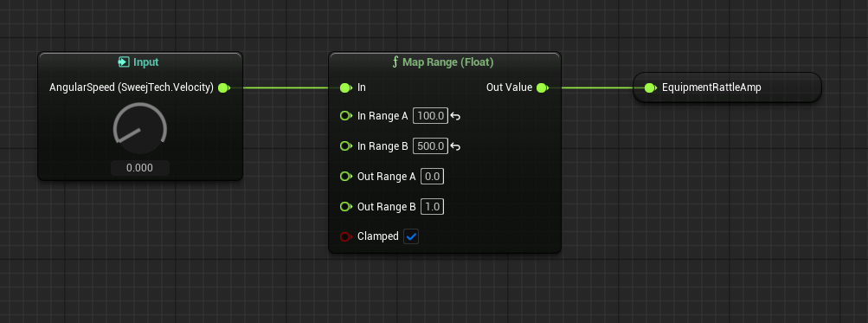Select the Map Range (Float) node title

447,62
